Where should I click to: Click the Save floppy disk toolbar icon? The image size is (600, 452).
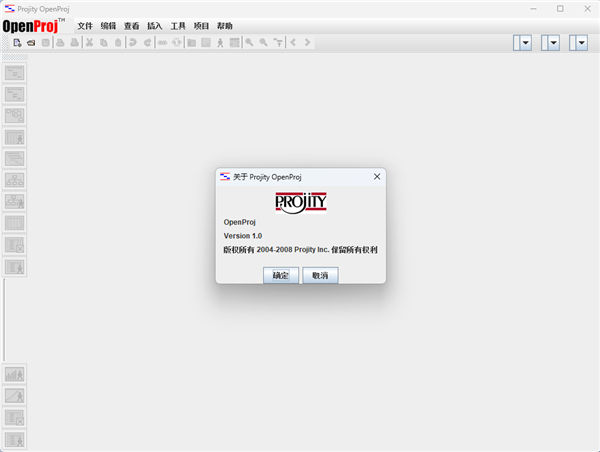46,42
